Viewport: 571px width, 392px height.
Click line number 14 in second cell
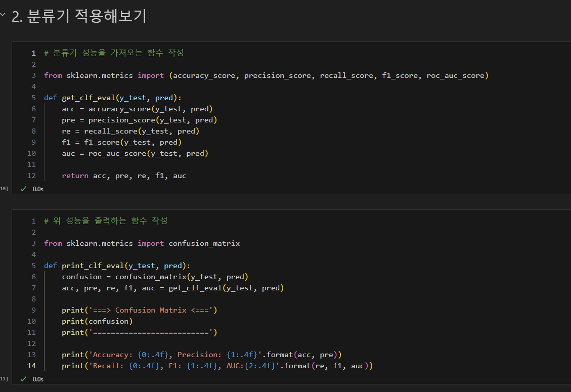32,366
